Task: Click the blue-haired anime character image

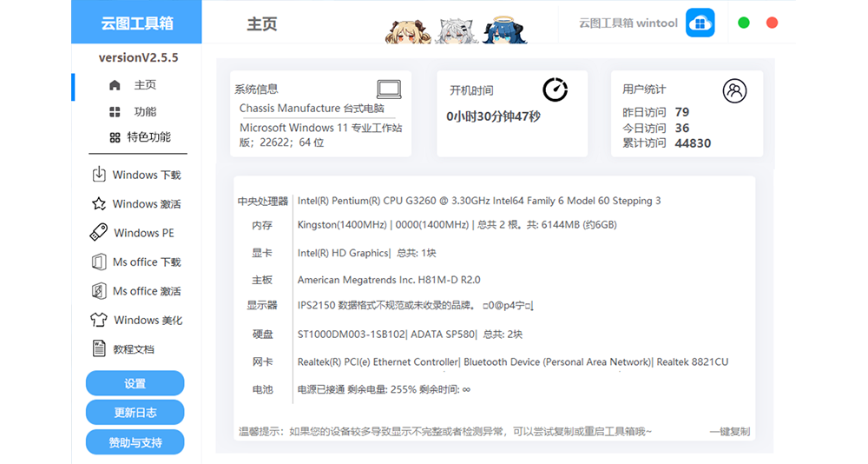Action: pos(505,30)
